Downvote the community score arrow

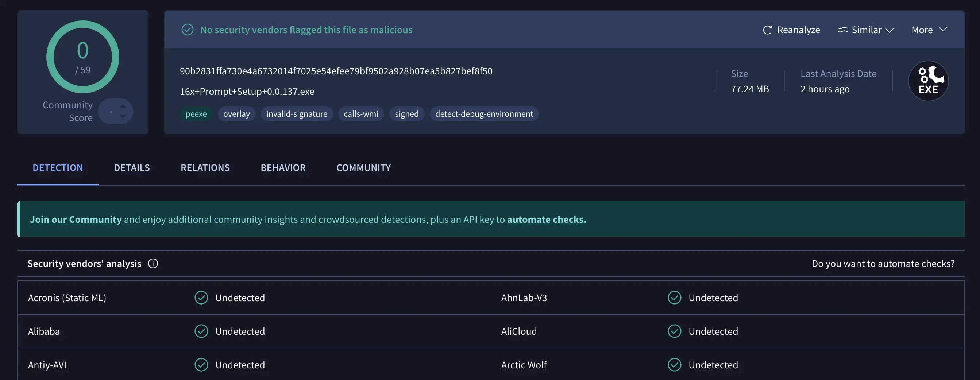coord(123,116)
